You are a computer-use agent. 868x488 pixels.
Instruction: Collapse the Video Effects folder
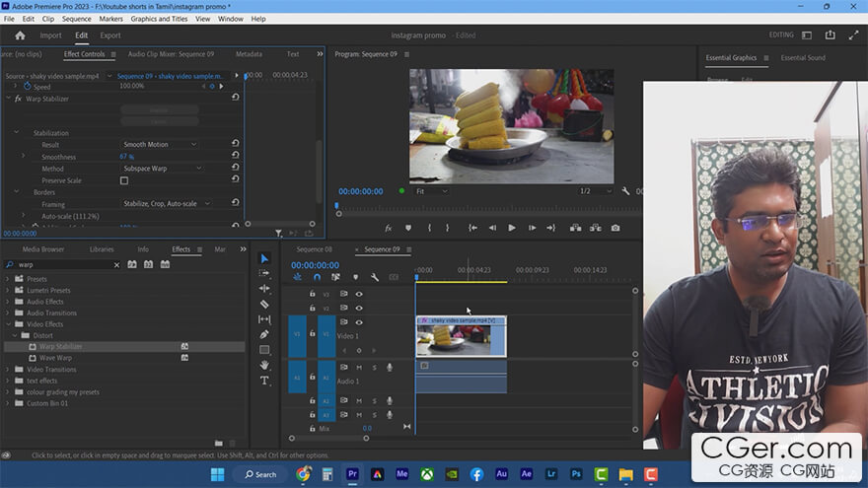8,324
